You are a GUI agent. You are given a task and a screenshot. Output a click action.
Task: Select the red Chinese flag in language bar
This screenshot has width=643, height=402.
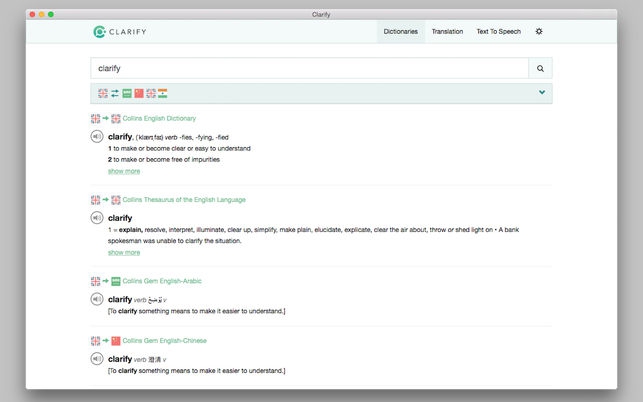pyautogui.click(x=139, y=93)
